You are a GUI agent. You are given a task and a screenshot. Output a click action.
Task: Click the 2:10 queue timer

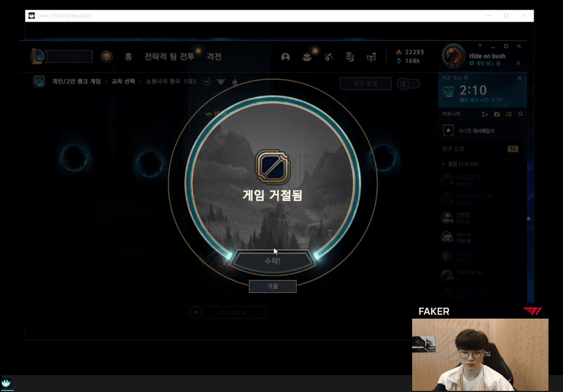tap(473, 90)
